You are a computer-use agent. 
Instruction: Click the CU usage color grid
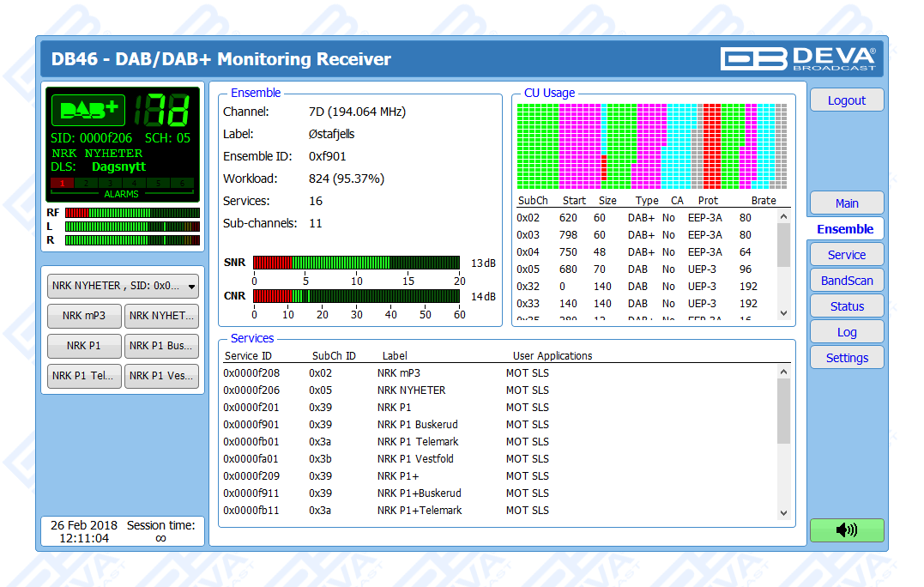coord(651,146)
